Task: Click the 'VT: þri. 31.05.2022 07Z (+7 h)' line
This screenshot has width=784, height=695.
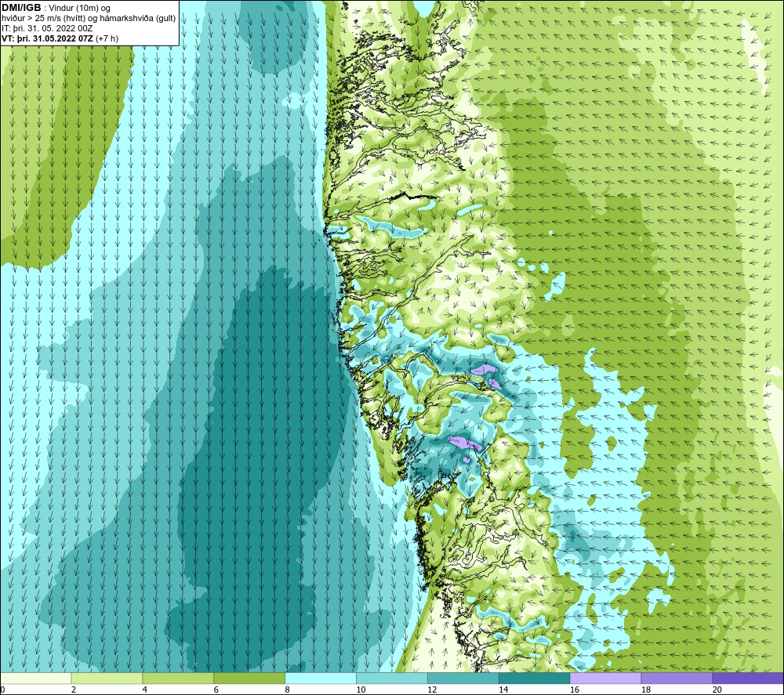Action: pyautogui.click(x=60, y=38)
